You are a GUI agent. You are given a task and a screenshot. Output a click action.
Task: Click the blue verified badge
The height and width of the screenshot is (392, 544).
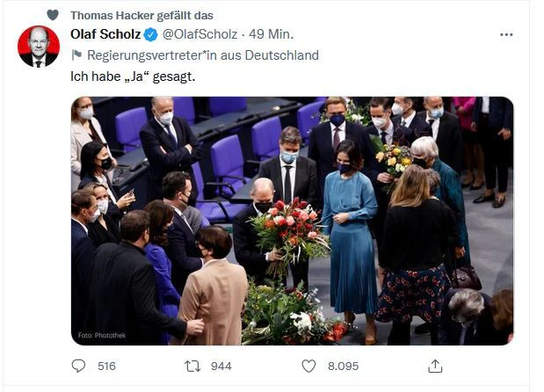coord(150,34)
